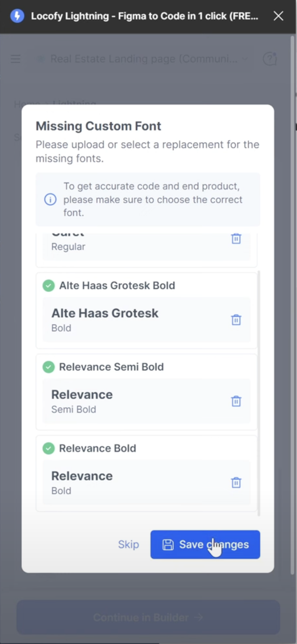The width and height of the screenshot is (297, 644).
Task: Close the Locofy Lightning plugin window
Action: [x=278, y=16]
